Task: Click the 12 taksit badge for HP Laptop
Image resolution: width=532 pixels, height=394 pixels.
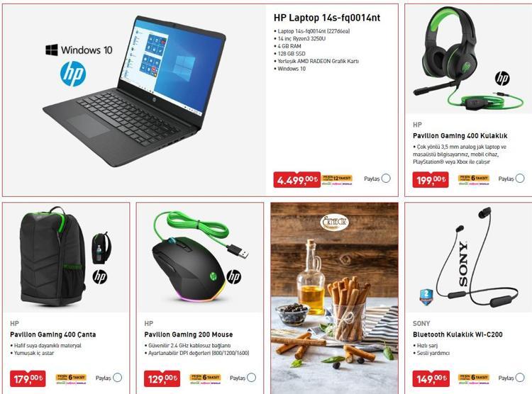Action: pyautogui.click(x=337, y=180)
